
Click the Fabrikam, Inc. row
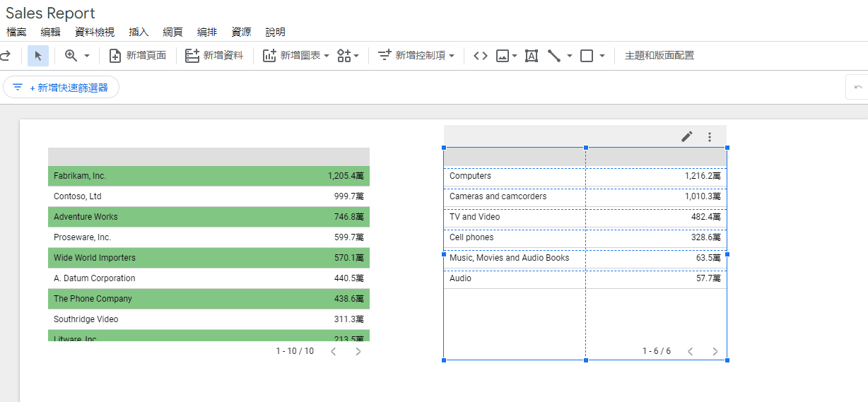(x=209, y=176)
